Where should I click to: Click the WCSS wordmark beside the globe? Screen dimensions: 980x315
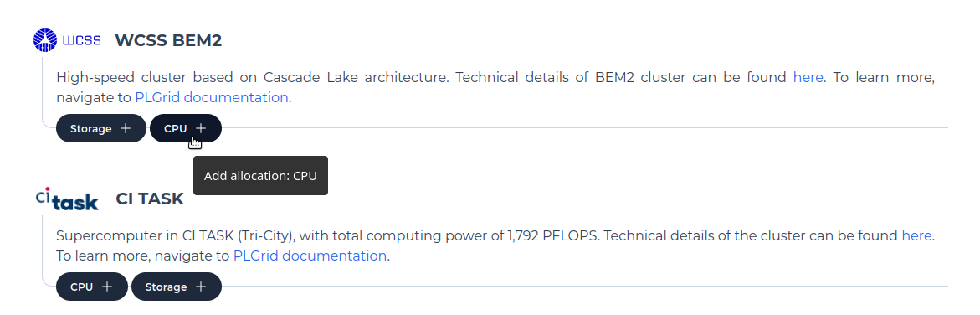(82, 41)
